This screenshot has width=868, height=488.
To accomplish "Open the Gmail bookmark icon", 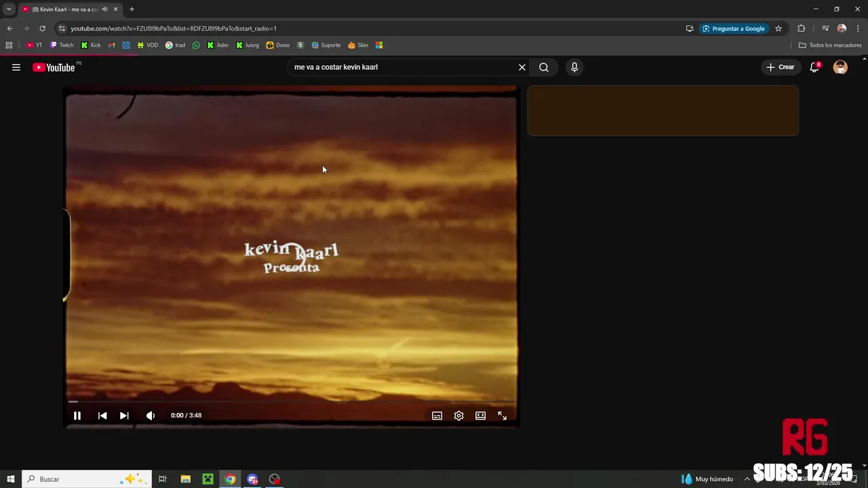I will (112, 45).
